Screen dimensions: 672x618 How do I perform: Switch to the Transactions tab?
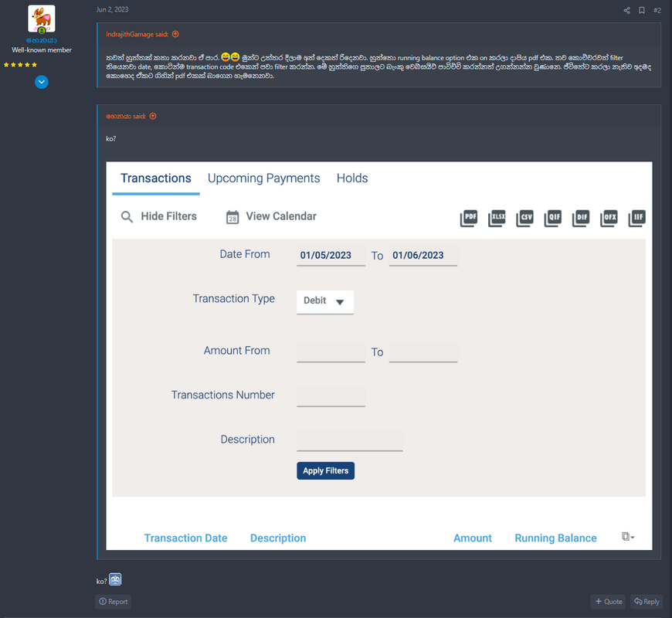156,178
